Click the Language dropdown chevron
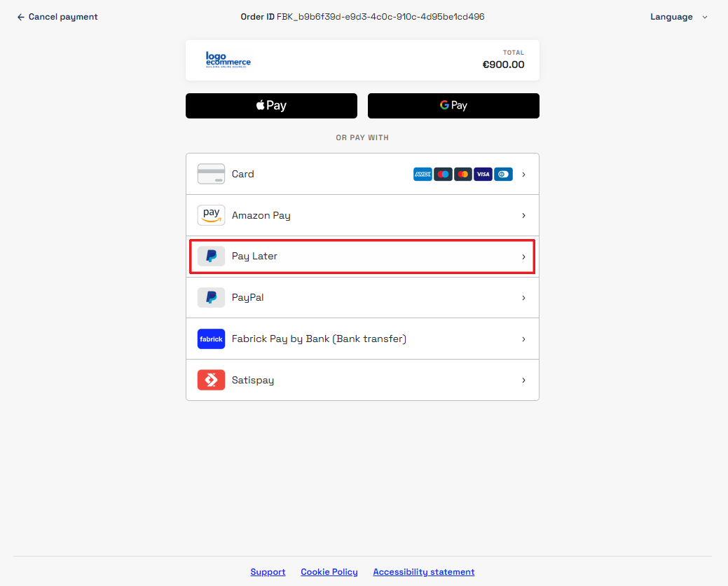728x586 pixels. [x=704, y=18]
